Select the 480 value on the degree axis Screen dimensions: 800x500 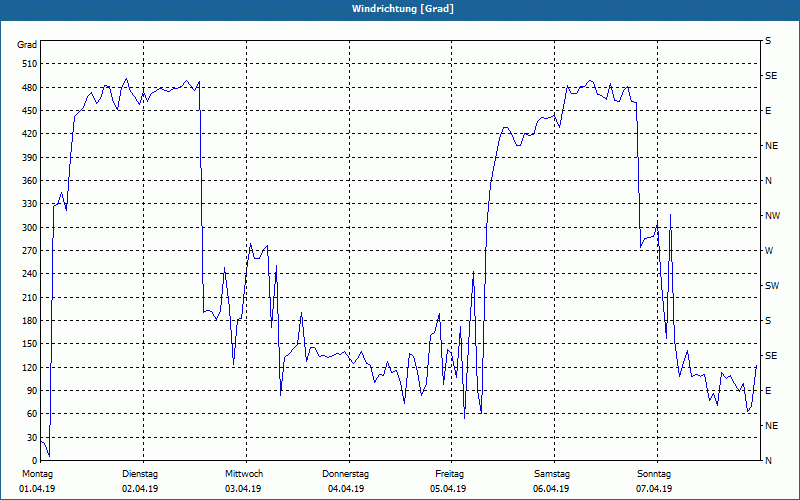30,87
